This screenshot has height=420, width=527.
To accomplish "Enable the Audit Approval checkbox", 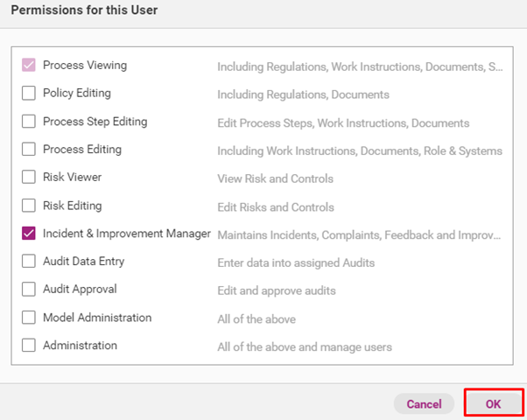I will pos(29,290).
